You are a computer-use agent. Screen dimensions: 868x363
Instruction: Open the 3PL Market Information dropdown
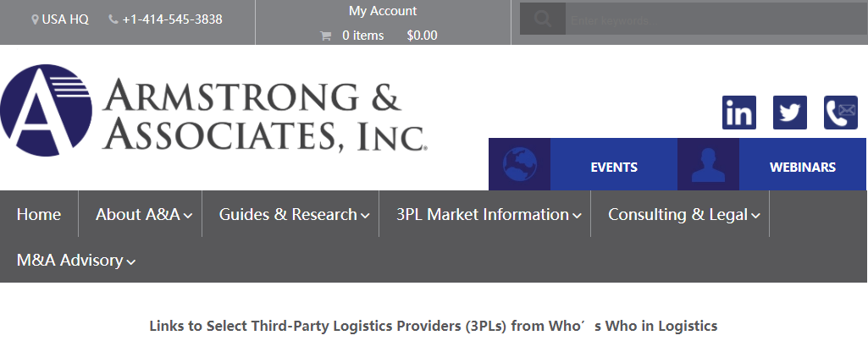coord(489,215)
